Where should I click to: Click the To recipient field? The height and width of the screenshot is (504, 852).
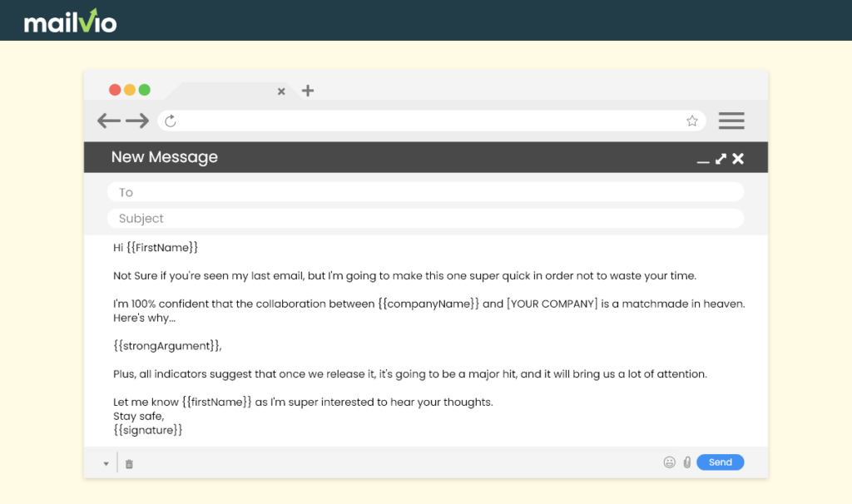425,192
